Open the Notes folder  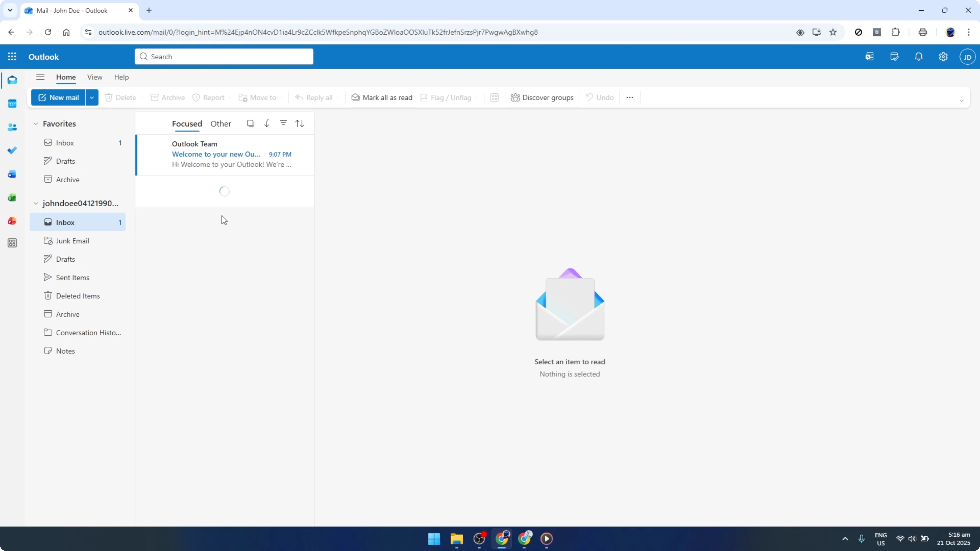(x=78, y=351)
